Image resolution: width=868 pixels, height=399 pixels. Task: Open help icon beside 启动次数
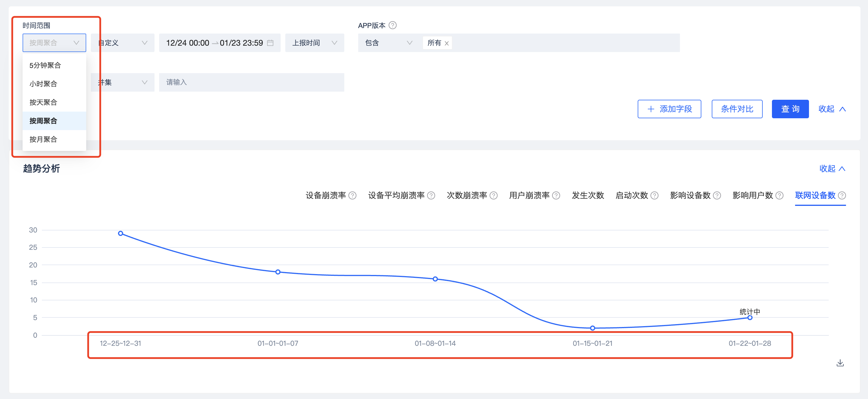654,195
